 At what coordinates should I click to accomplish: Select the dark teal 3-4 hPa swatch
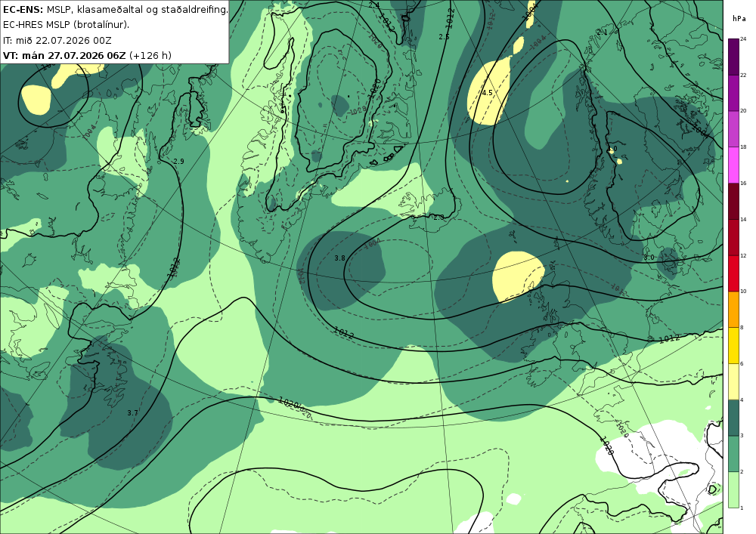click(x=733, y=418)
